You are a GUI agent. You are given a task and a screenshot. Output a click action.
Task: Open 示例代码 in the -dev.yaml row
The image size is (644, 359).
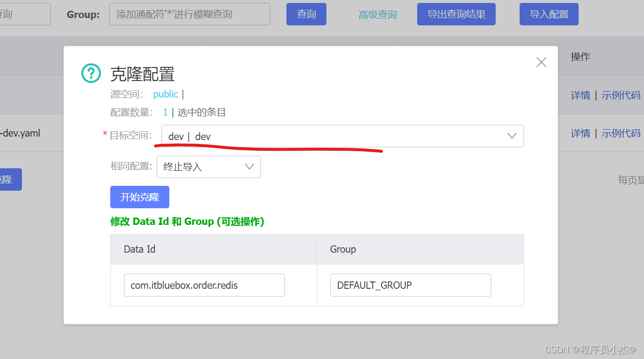621,133
